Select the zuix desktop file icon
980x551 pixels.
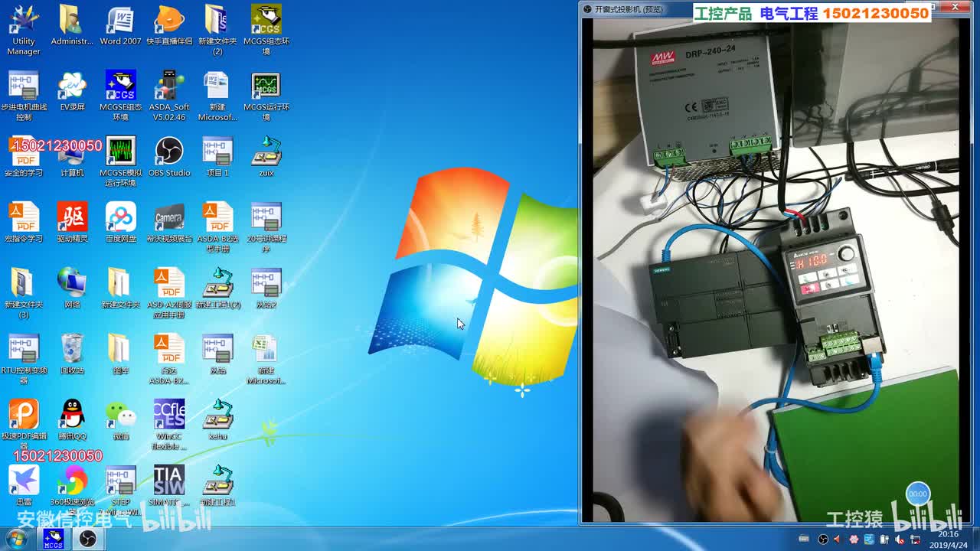[x=266, y=158]
